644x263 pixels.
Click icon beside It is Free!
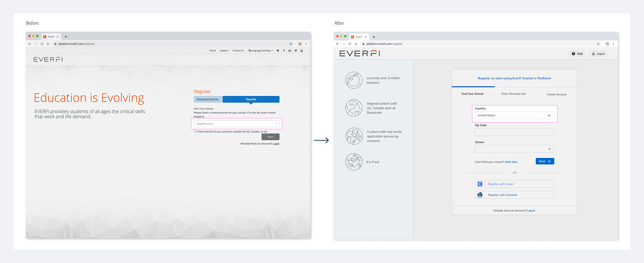coord(354,162)
